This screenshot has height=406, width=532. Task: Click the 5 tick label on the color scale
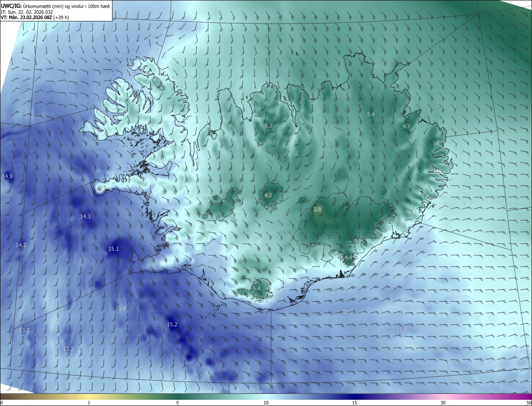click(177, 403)
